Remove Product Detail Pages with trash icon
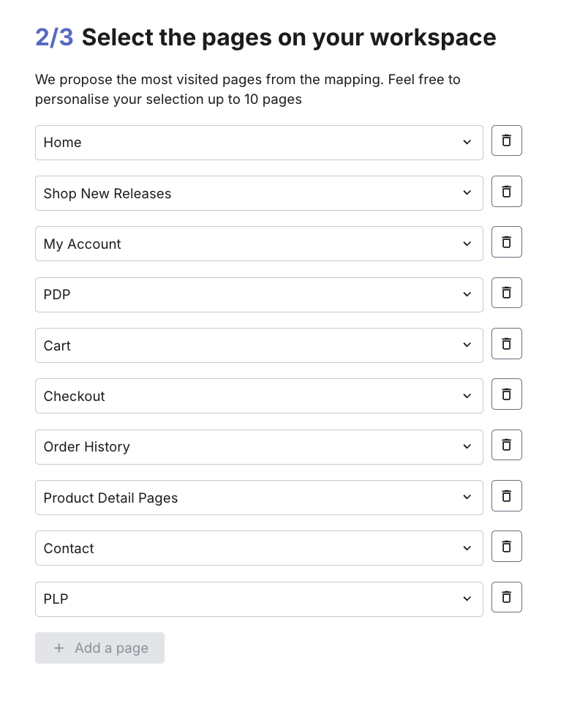This screenshot has height=701, width=588. (506, 495)
